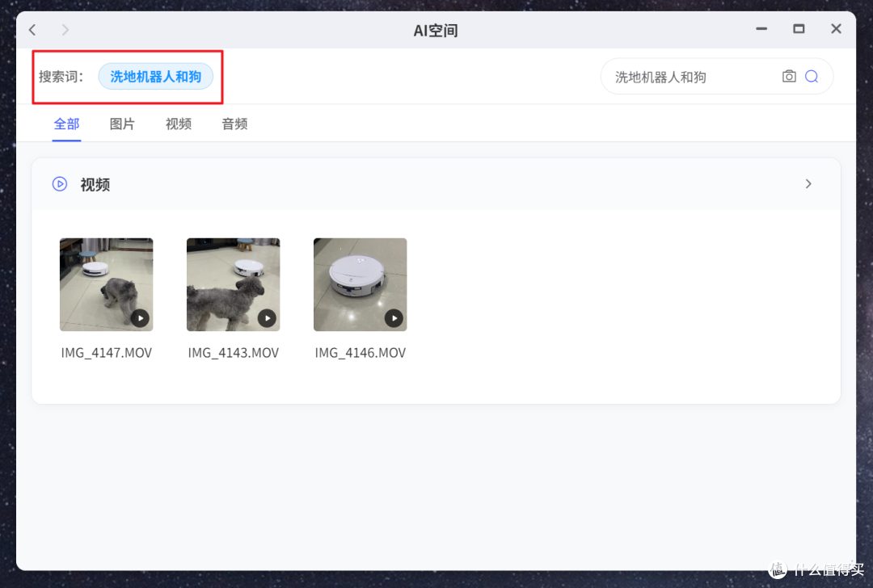
Task: Click the 洗地机器人和狗 search keyword tag
Action: pos(156,76)
